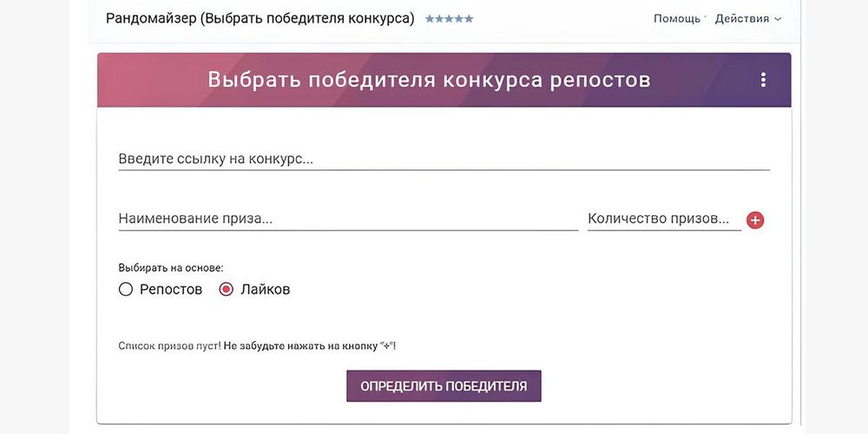Click the Выбрать победителя конкурса репостов header
This screenshot has height=434, width=868.
click(429, 80)
